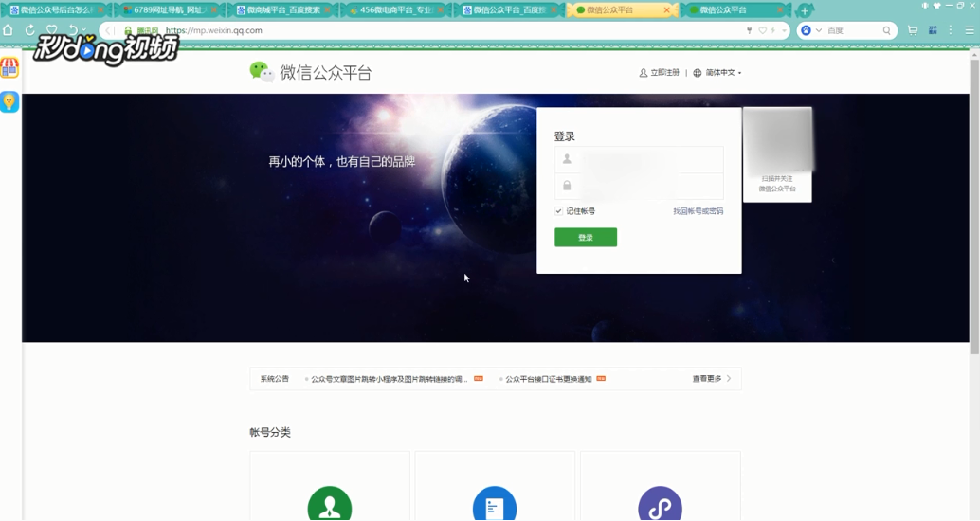This screenshot has width=980, height=521.
Task: Open the 公众平台接口证书更换通知 announcement
Action: pyautogui.click(x=548, y=379)
